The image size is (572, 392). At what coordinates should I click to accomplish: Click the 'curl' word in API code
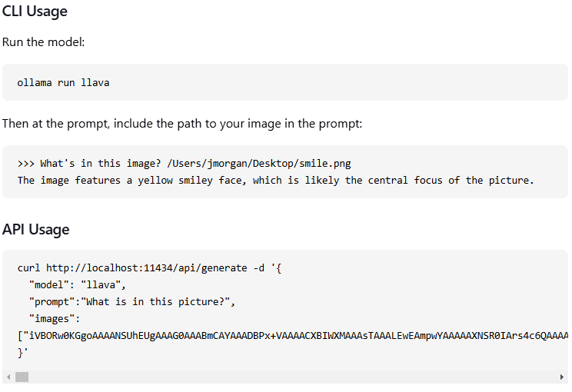point(28,268)
